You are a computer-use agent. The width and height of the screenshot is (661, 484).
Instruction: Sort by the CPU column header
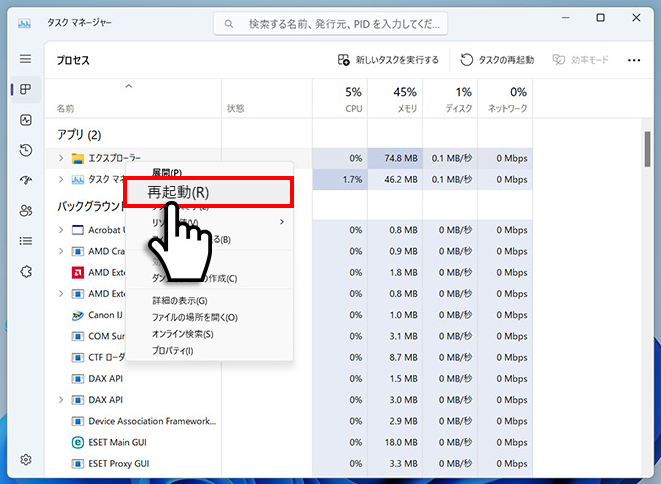354,108
